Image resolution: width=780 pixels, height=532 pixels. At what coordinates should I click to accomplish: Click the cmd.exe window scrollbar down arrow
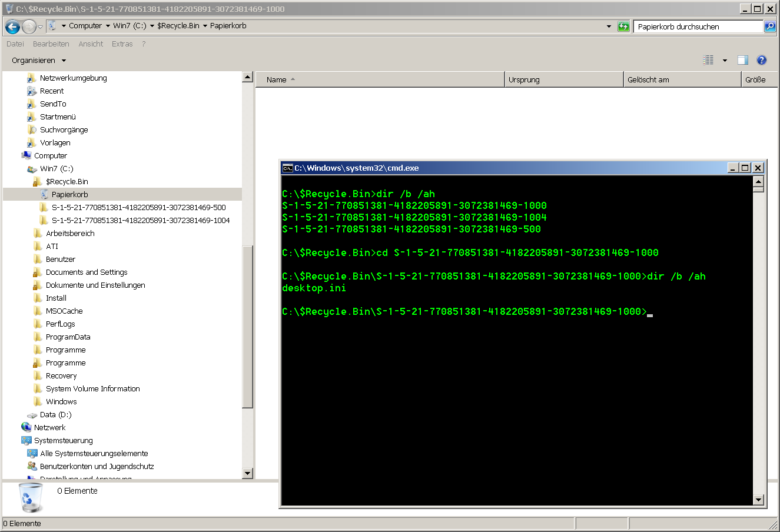[x=758, y=500]
